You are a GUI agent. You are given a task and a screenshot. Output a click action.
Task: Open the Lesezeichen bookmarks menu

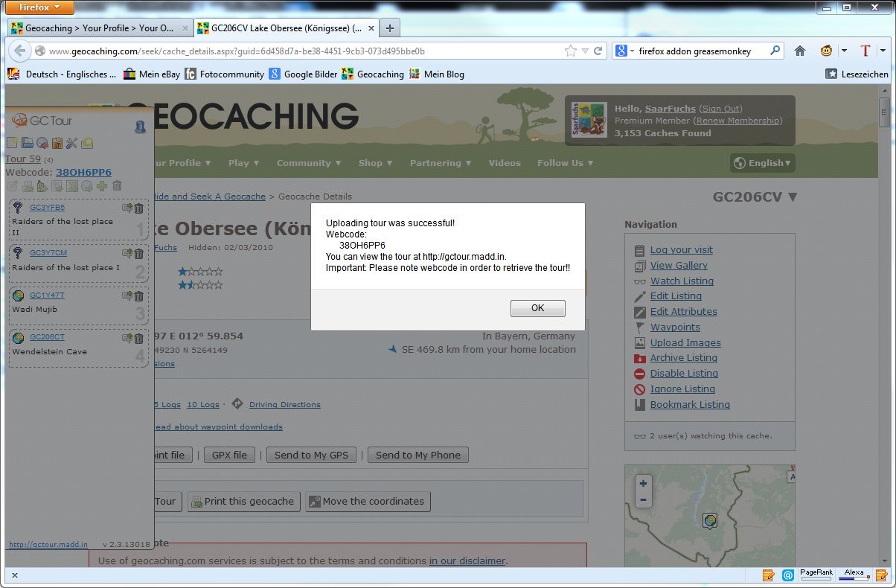(857, 74)
